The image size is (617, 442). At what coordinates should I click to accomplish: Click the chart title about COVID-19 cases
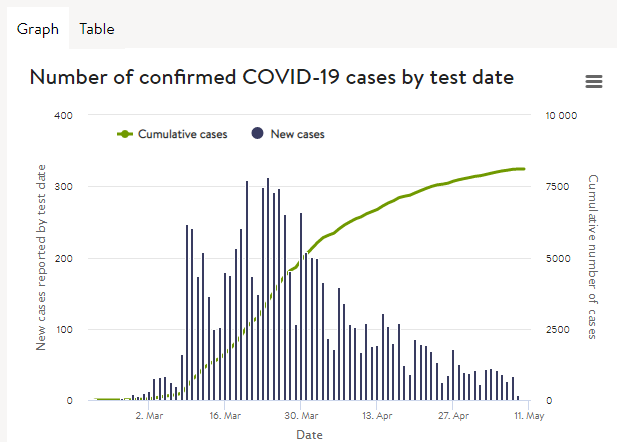pyautogui.click(x=272, y=77)
